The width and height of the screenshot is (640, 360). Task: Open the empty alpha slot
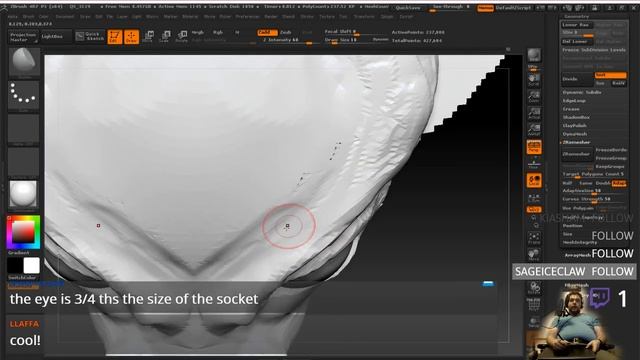[x=24, y=129]
